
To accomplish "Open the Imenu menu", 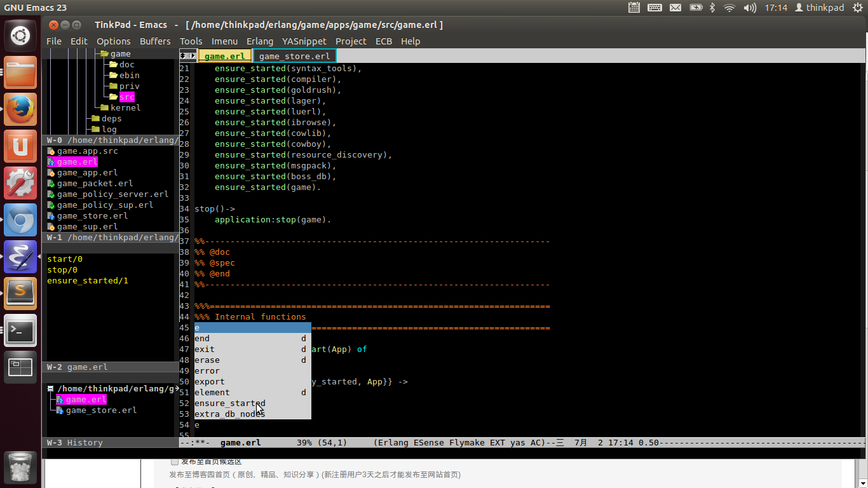I will 224,41.
